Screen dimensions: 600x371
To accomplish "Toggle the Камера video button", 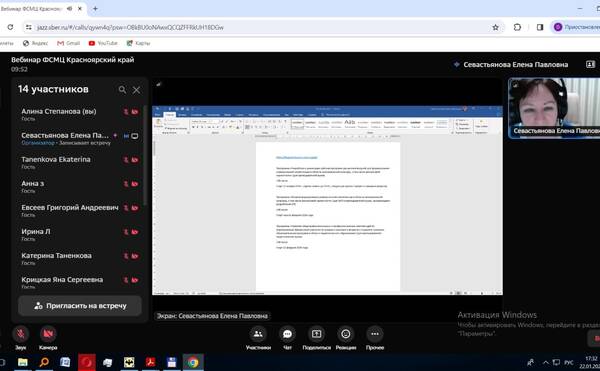I will pyautogui.click(x=48, y=334).
